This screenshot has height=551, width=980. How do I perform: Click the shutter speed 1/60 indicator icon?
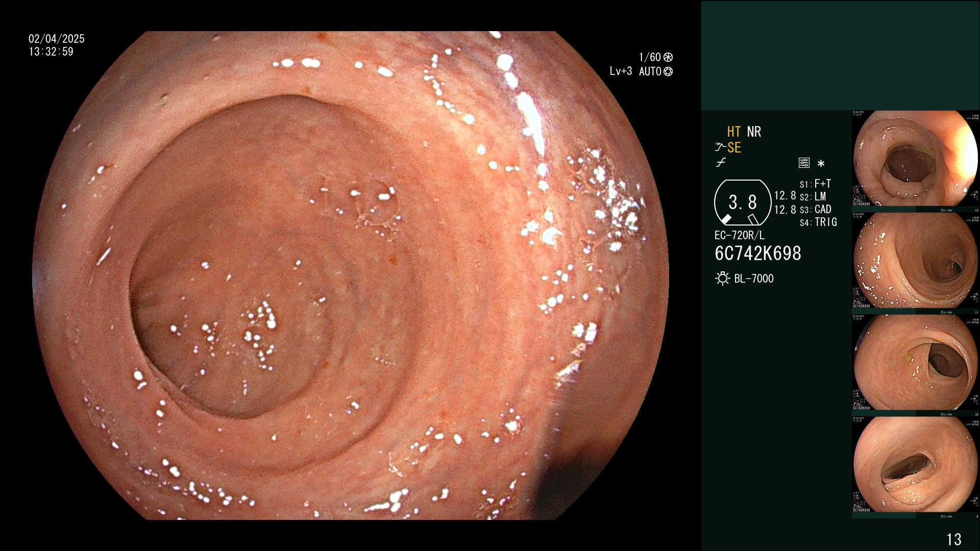668,57
